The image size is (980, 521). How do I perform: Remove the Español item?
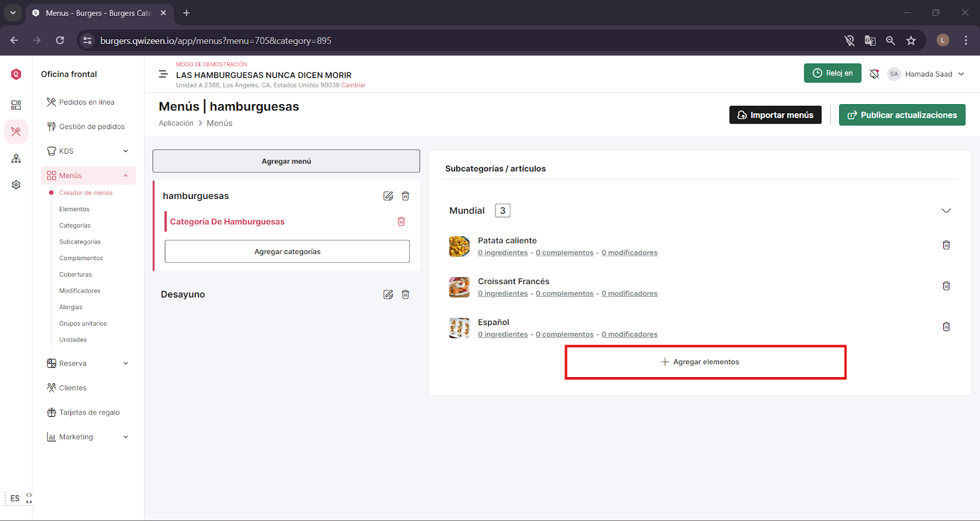(x=946, y=327)
